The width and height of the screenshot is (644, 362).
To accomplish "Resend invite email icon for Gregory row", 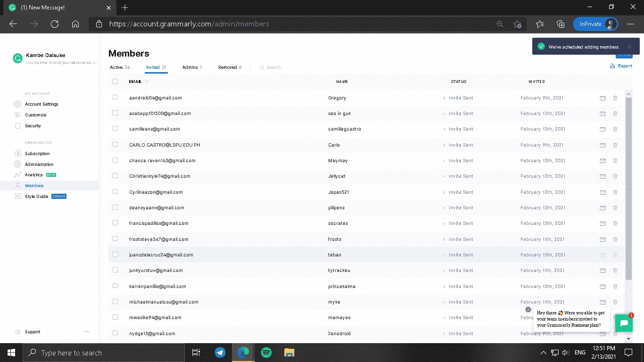I will [603, 98].
